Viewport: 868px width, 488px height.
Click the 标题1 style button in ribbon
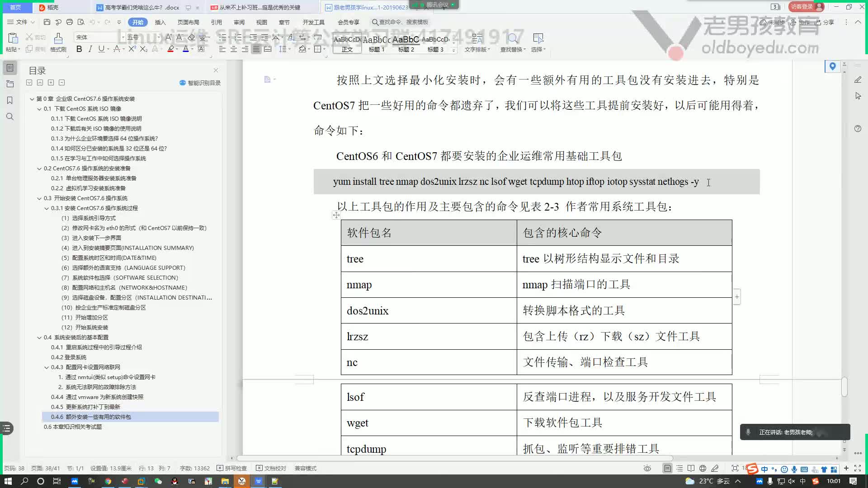pyautogui.click(x=376, y=42)
